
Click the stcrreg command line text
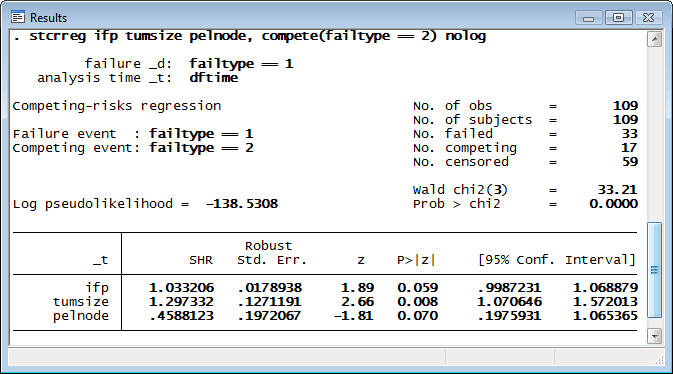click(x=250, y=36)
